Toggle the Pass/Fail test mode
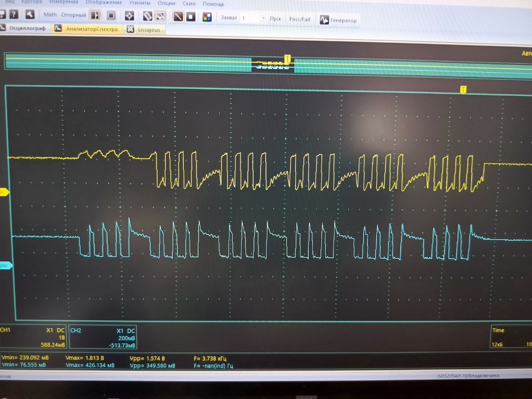 point(300,19)
